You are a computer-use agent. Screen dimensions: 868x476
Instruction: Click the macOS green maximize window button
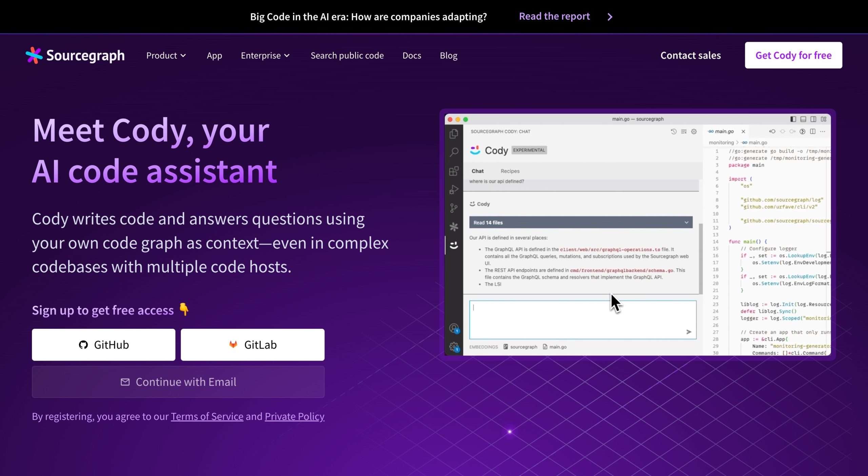[466, 119]
